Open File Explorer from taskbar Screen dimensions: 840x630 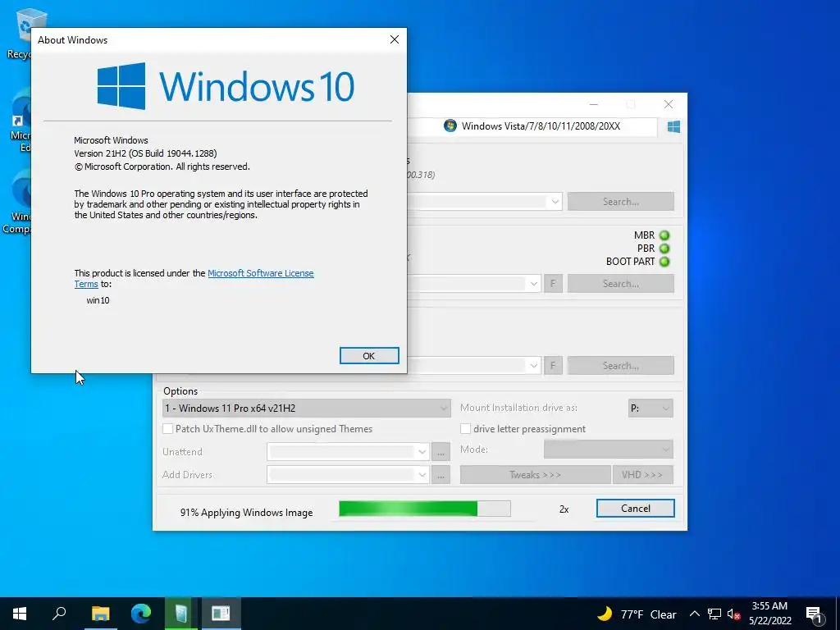point(100,614)
